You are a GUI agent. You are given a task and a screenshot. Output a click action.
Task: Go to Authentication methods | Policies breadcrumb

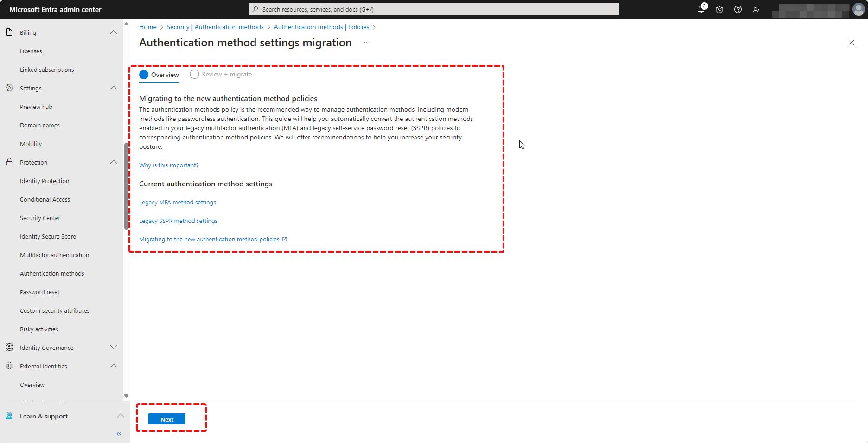pos(321,27)
